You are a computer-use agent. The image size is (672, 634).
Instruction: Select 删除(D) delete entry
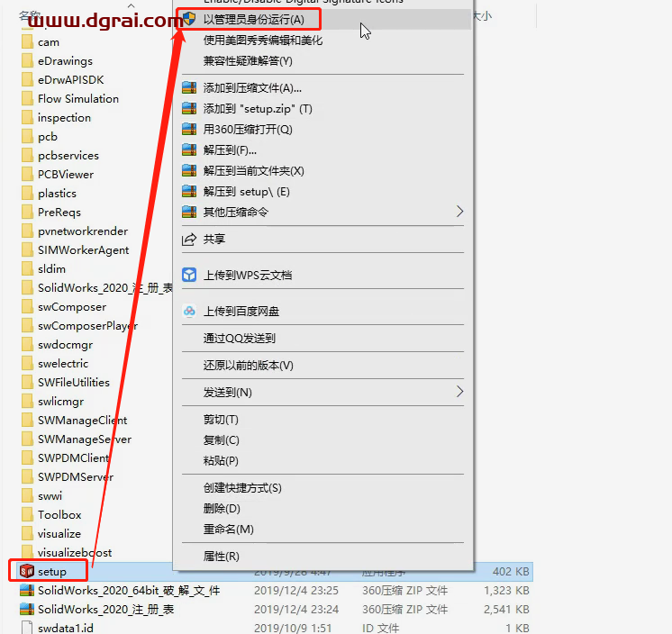[x=222, y=509]
